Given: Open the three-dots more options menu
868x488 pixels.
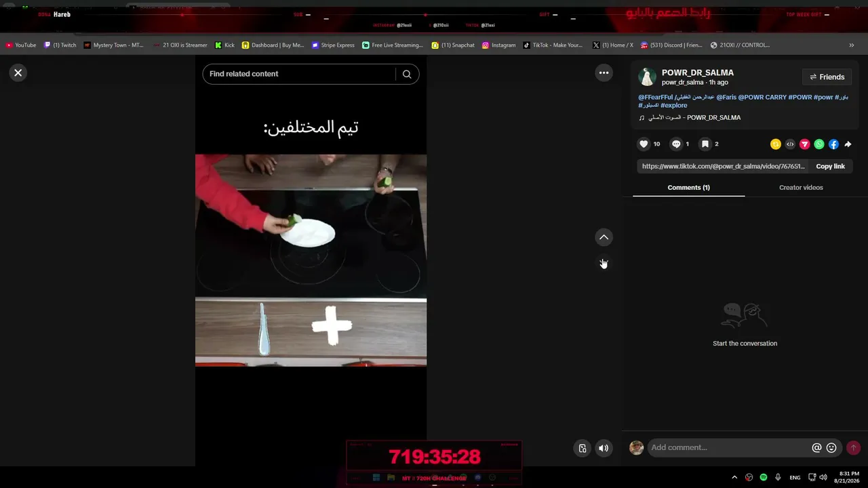Looking at the screenshot, I should 604,73.
